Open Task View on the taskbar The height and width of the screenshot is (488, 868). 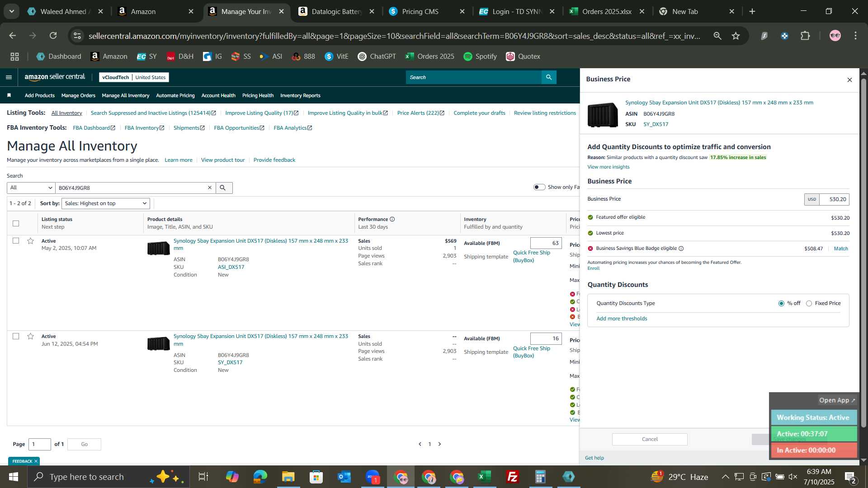[x=203, y=477]
